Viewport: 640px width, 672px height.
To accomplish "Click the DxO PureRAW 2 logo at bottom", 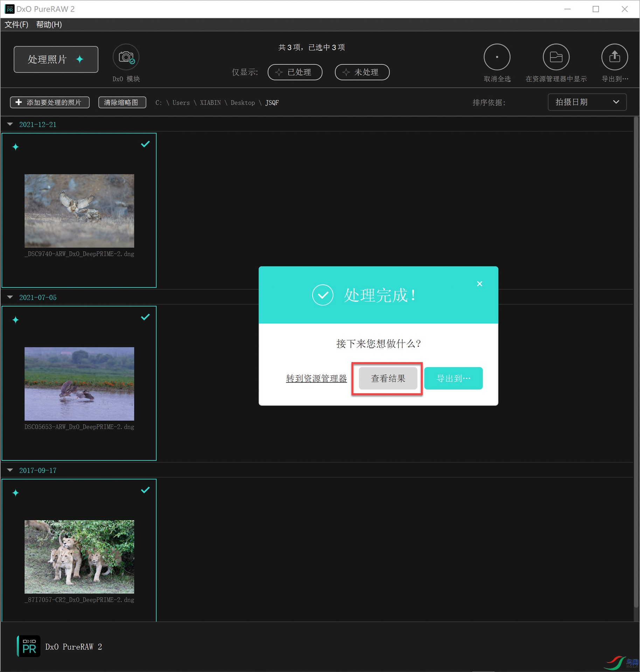I will (x=29, y=646).
